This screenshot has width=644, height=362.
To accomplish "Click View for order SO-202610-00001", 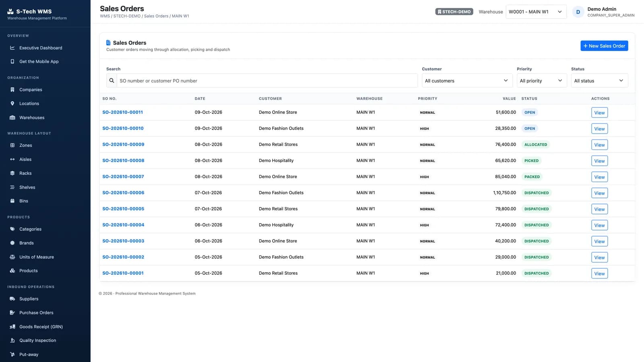I will [x=599, y=274].
